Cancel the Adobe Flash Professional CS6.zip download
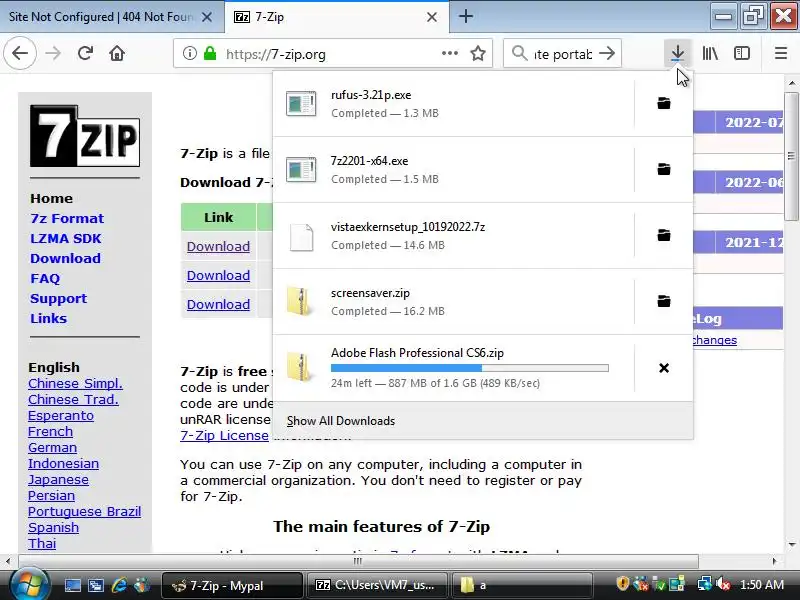800x600 pixels. click(664, 368)
